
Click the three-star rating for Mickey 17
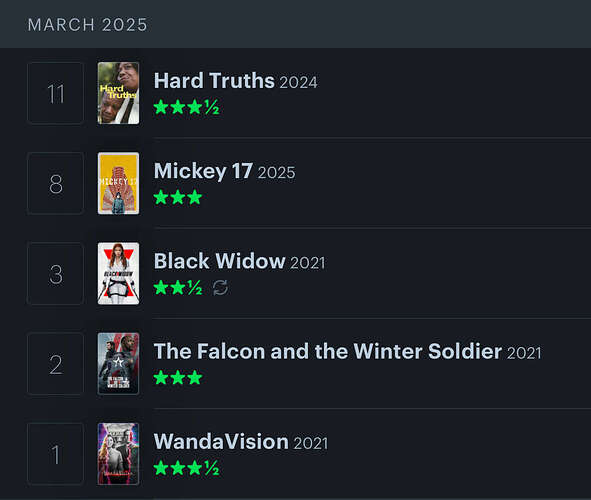pyautogui.click(x=178, y=197)
